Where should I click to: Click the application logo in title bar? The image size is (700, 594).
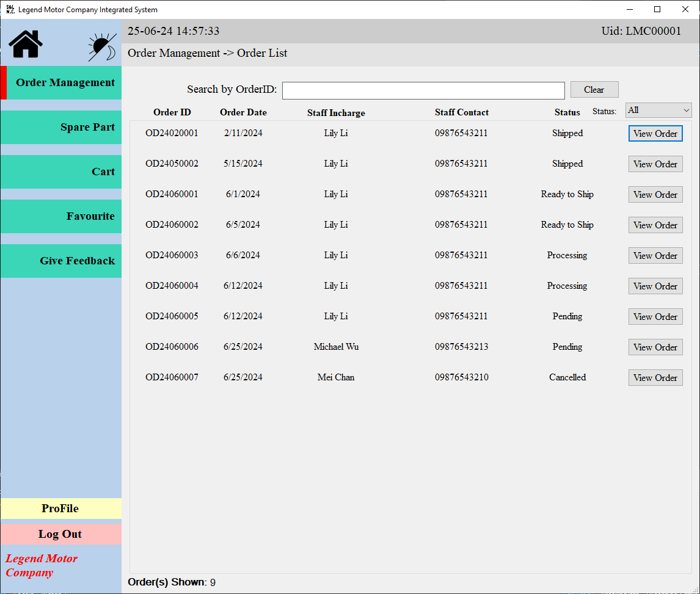point(10,9)
